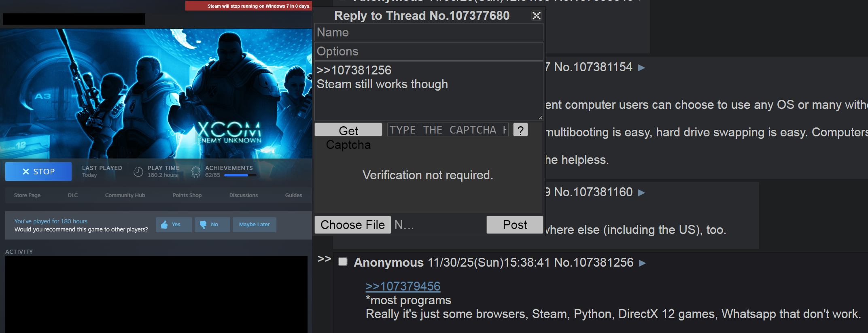The image size is (868, 333).
Task: Submit the reply with Post button
Action: [515, 225]
